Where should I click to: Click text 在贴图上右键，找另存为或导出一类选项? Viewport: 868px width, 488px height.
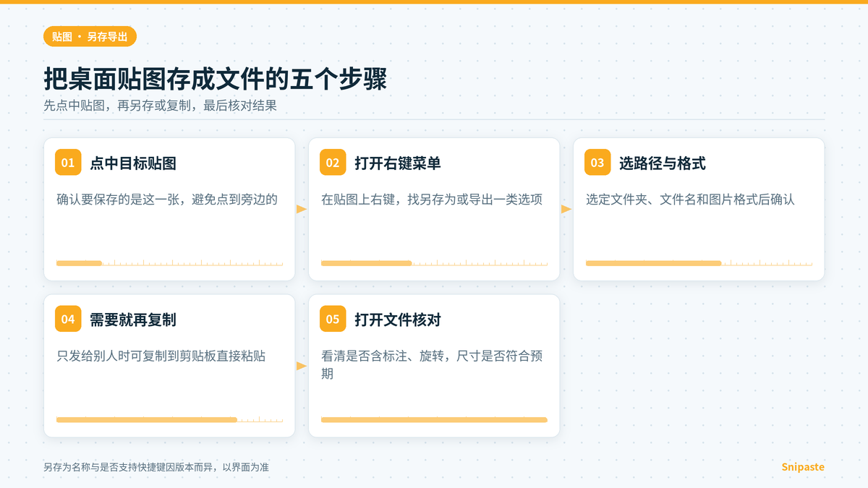(x=432, y=200)
